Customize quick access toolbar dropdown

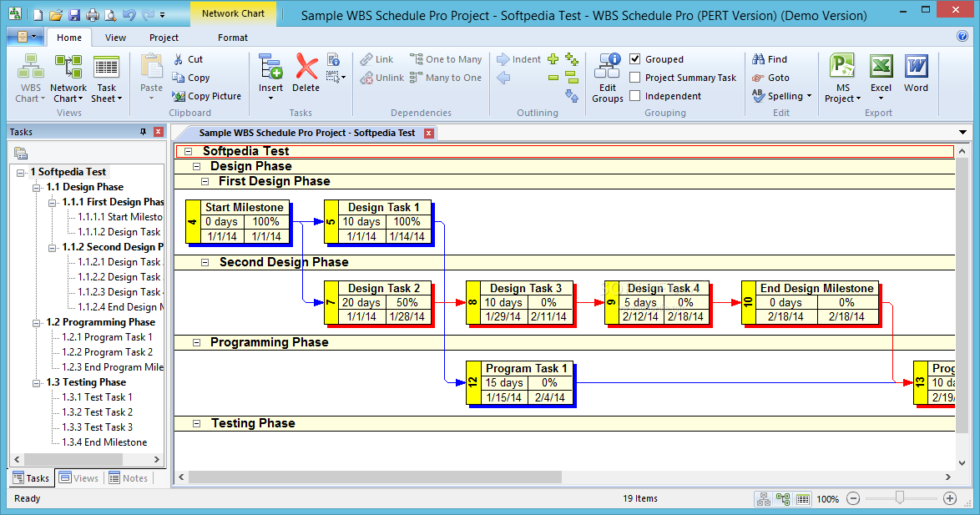(x=163, y=15)
